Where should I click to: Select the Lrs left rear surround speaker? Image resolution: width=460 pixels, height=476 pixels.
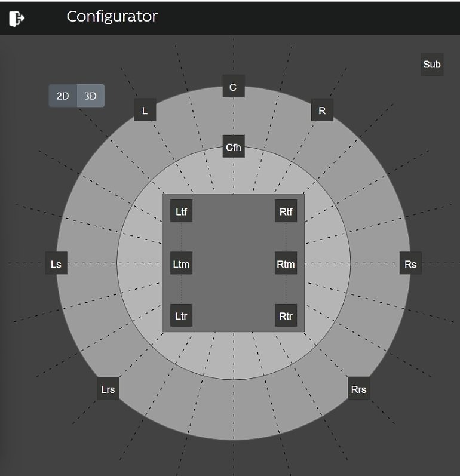[x=108, y=389]
